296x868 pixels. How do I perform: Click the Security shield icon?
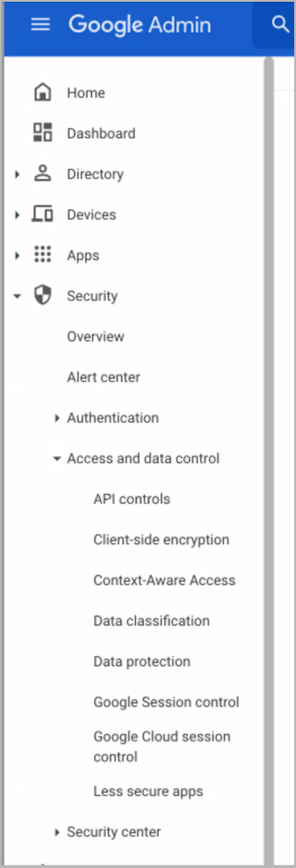pos(43,295)
